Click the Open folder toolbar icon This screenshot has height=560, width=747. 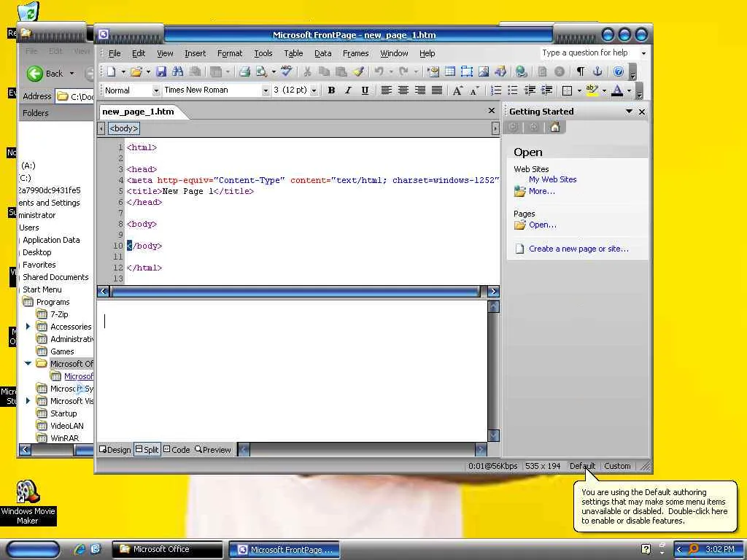pyautogui.click(x=136, y=72)
